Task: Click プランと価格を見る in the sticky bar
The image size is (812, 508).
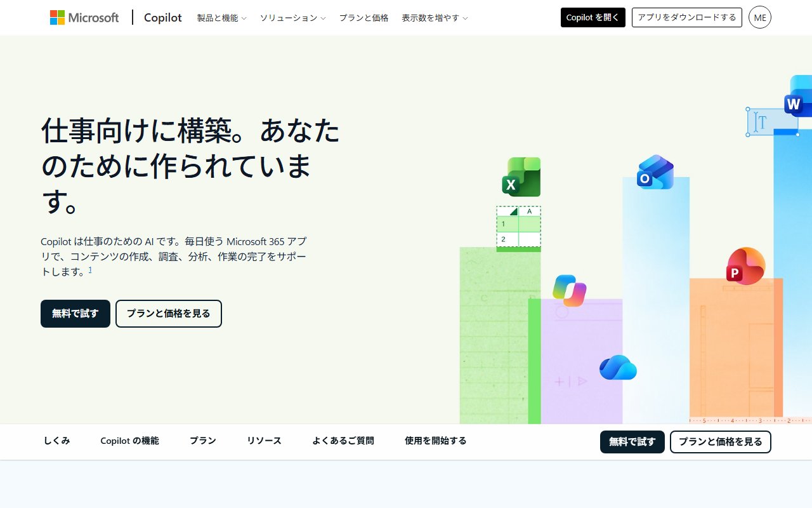Action: [x=721, y=442]
